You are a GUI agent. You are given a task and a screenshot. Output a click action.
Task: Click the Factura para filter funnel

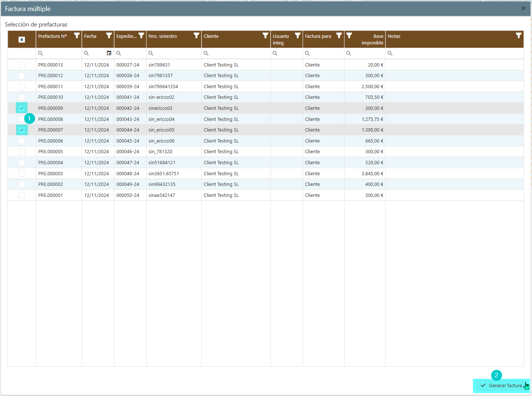coord(339,36)
